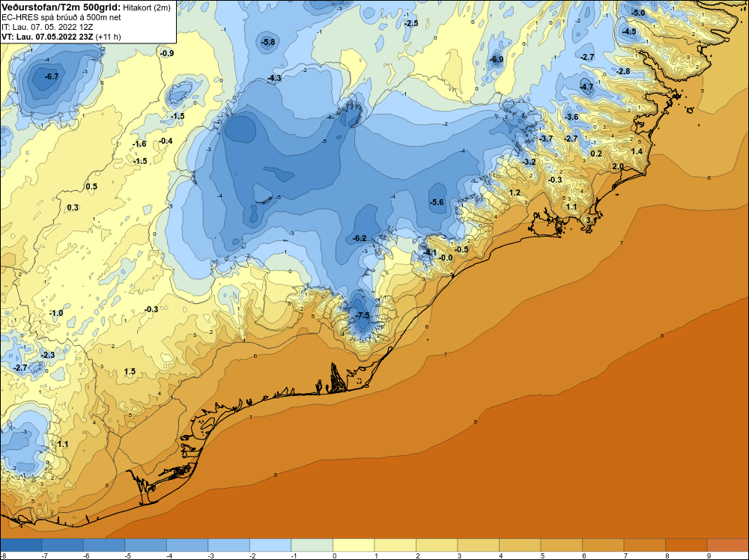Click the '-5.8' temperature value
Viewport: 749px width, 560px height.
coord(268,42)
